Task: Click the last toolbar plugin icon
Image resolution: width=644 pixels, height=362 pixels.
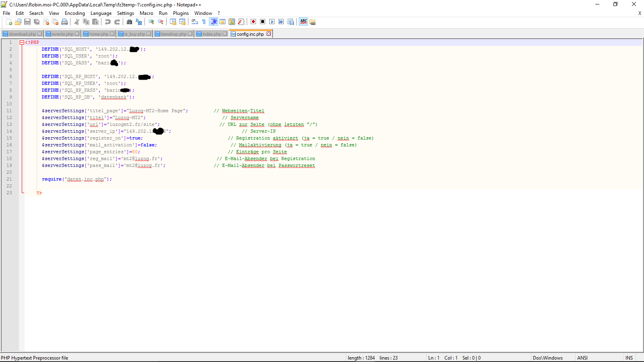Action: 313,22
